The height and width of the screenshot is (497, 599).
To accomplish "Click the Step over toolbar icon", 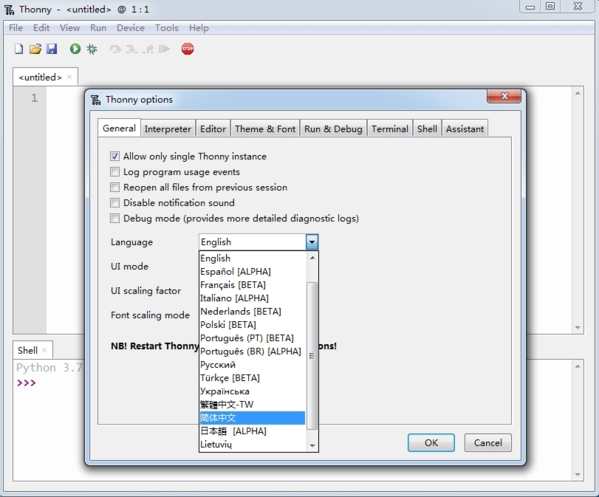I will [x=115, y=49].
